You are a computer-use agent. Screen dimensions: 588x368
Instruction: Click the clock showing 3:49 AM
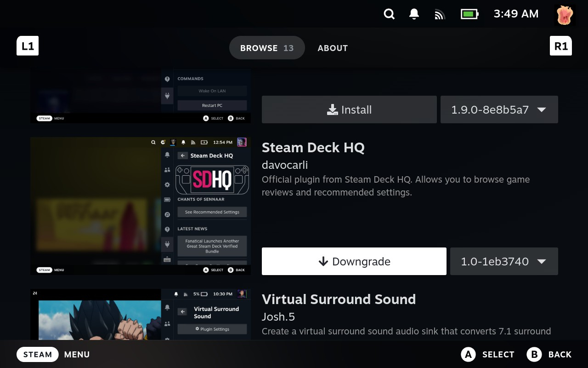coord(516,14)
